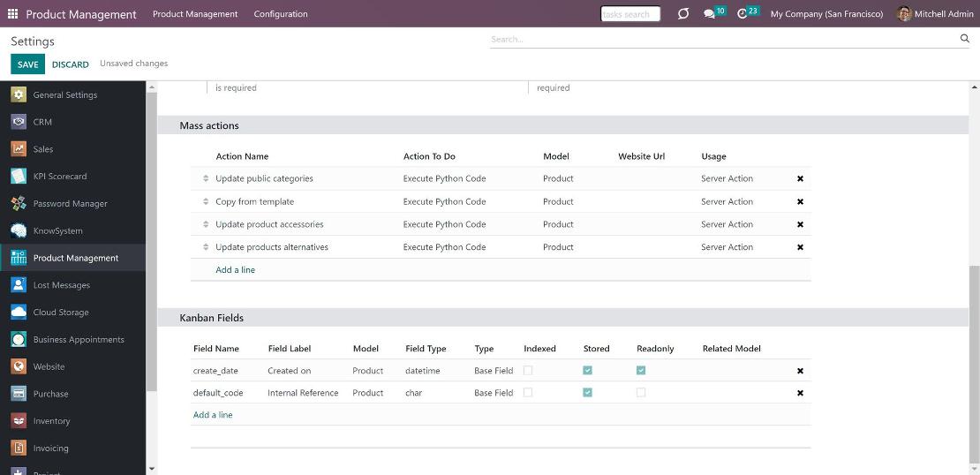The width and height of the screenshot is (980, 475).
Task: Open the Invoicing sidebar icon
Action: coord(19,449)
